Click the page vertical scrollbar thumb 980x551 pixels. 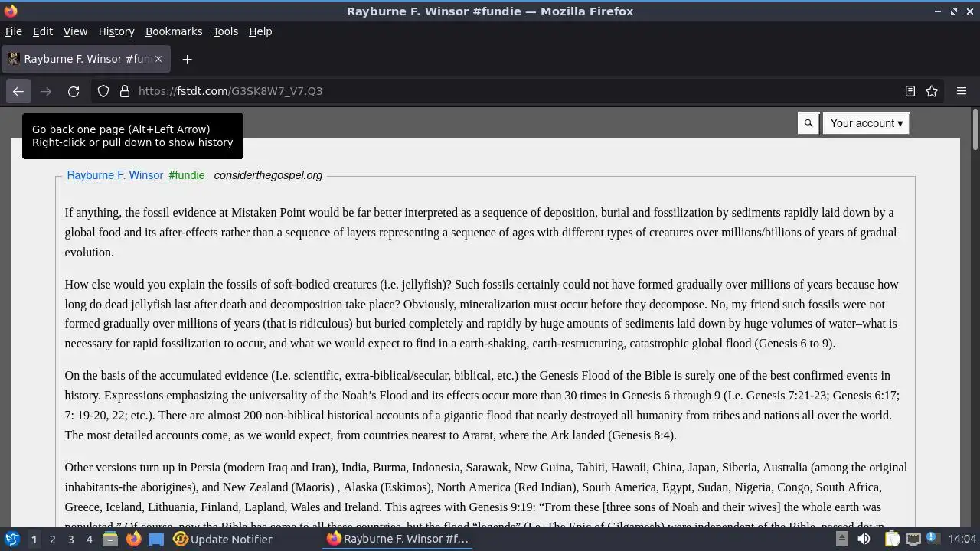(975, 130)
